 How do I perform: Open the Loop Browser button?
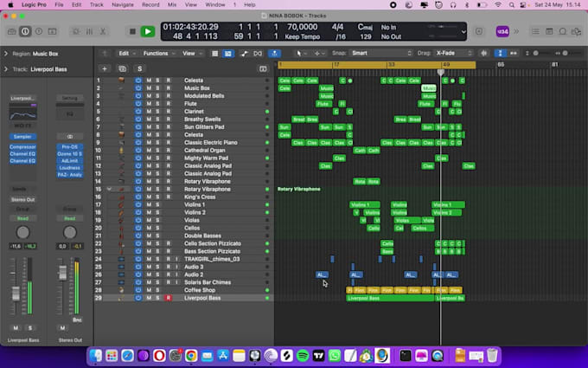pos(563,31)
